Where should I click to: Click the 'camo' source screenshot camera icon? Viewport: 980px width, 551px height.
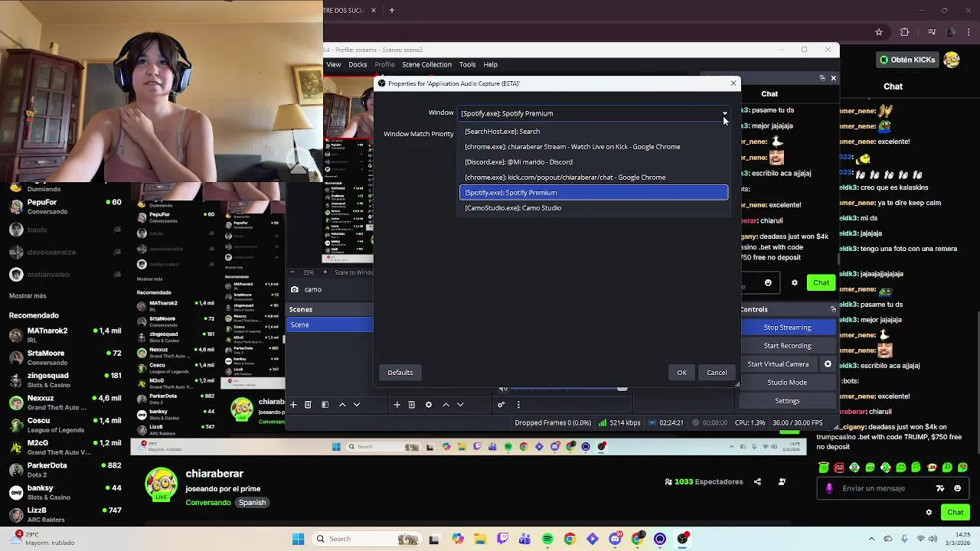(294, 290)
